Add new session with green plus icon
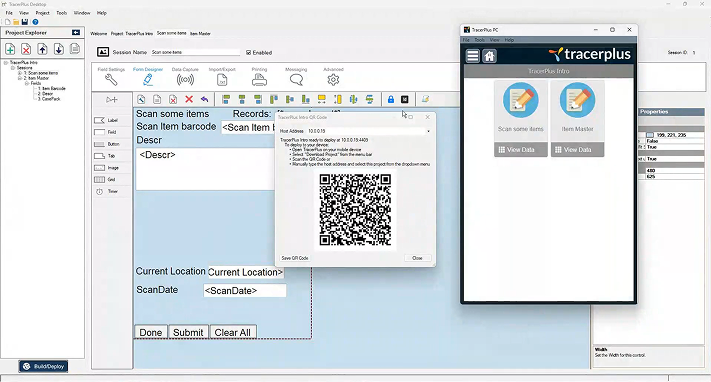This screenshot has height=382, width=711. click(10, 49)
